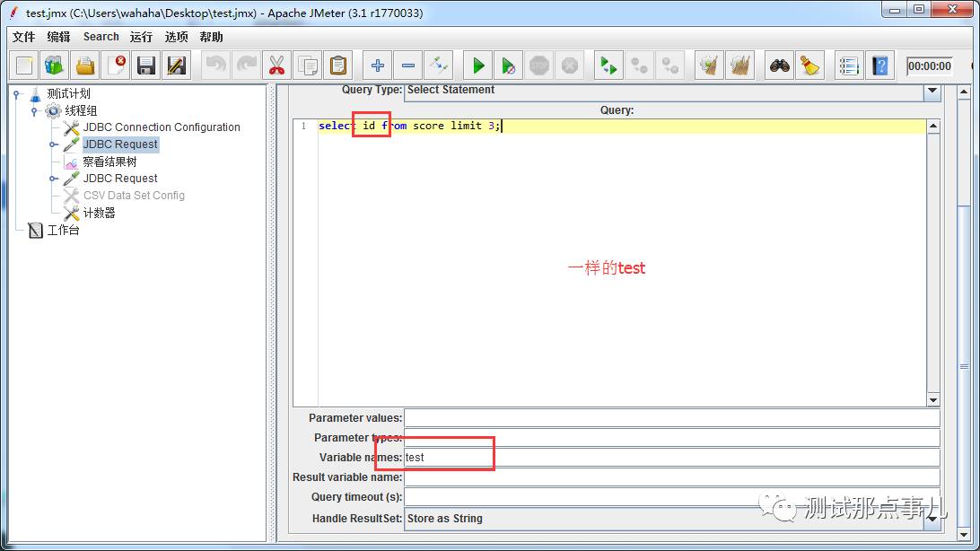
Task: Start the test with green play icon
Action: (x=478, y=66)
